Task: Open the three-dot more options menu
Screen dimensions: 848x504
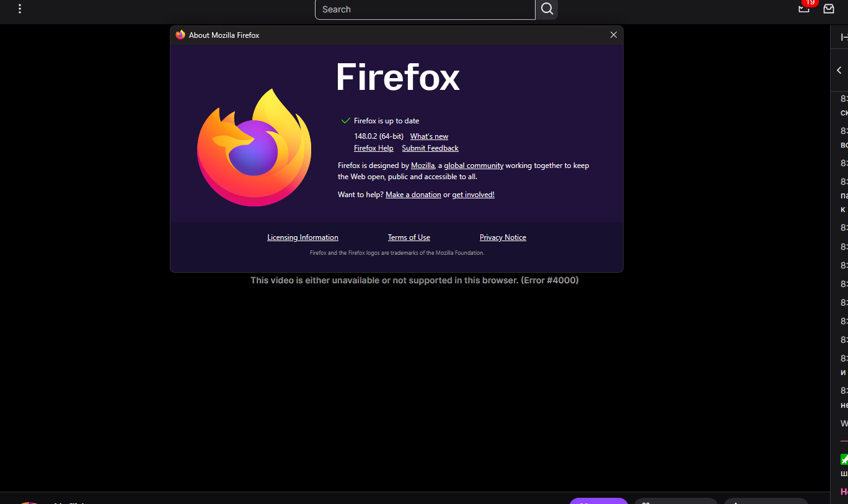Action: (20, 9)
